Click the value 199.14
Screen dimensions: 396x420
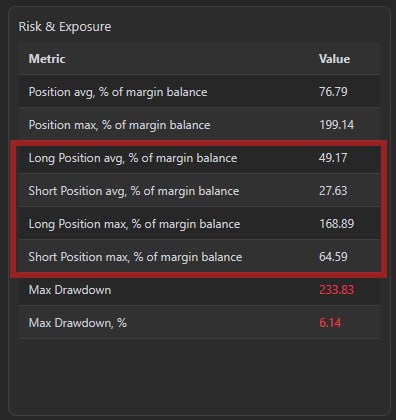coord(336,125)
